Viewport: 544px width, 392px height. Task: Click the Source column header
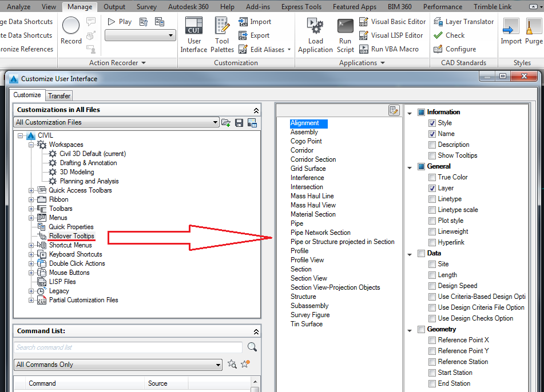[166, 383]
